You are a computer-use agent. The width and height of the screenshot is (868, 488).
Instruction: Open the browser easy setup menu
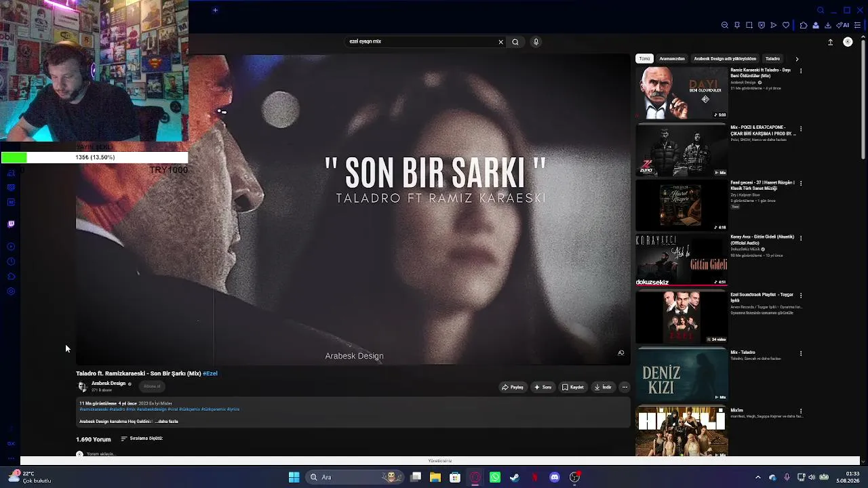coord(858,25)
